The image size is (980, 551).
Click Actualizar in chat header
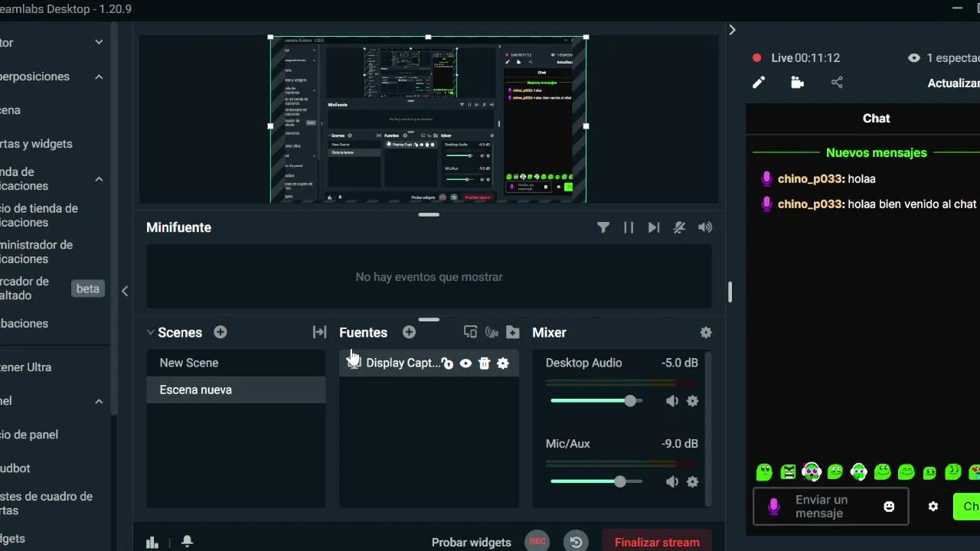pyautogui.click(x=953, y=83)
